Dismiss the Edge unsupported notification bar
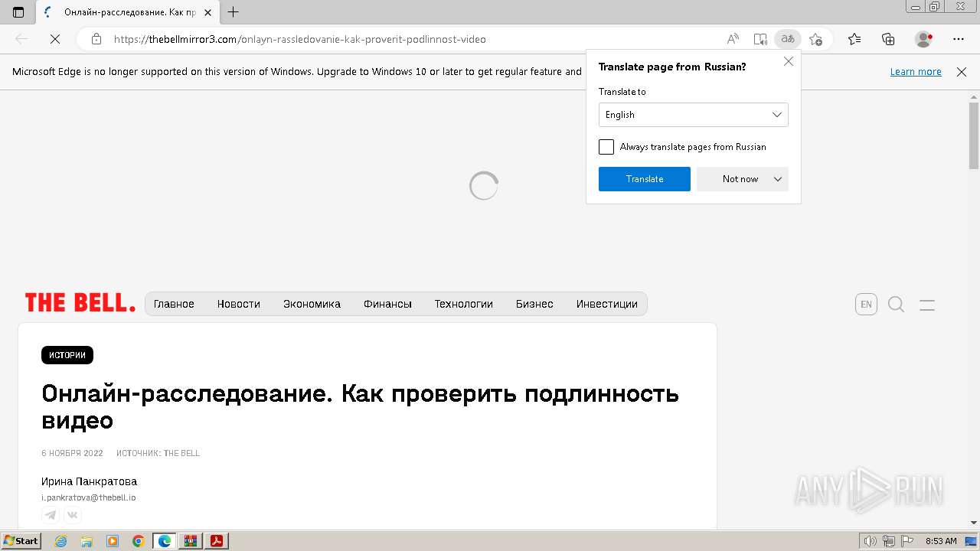This screenshot has height=551, width=980. pos(962,72)
